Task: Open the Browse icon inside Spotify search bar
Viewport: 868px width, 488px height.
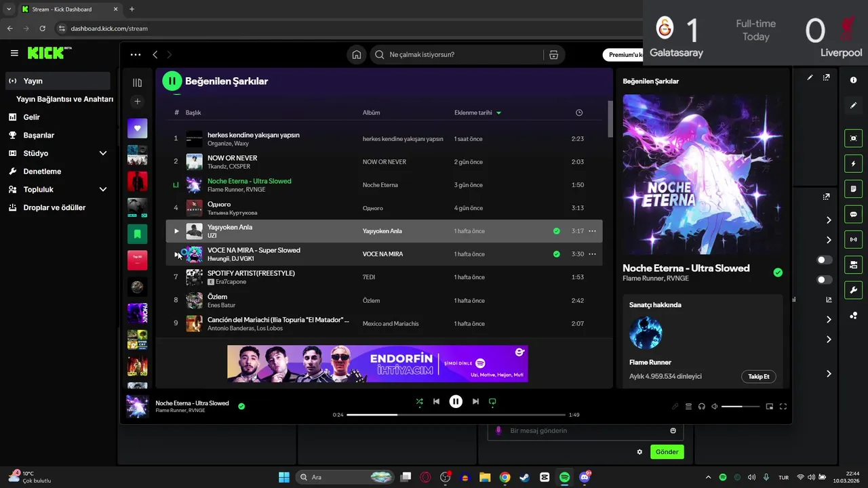Action: pos(554,55)
